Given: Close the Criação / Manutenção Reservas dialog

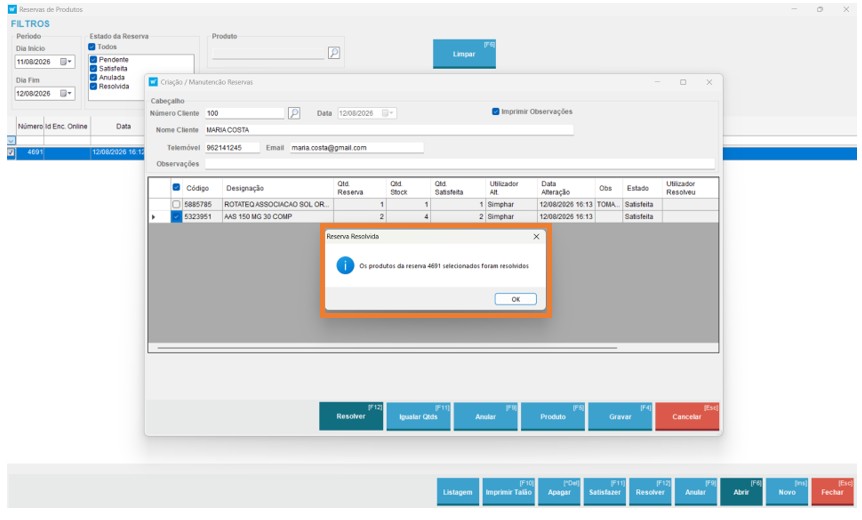Looking at the screenshot, I should coord(709,82).
